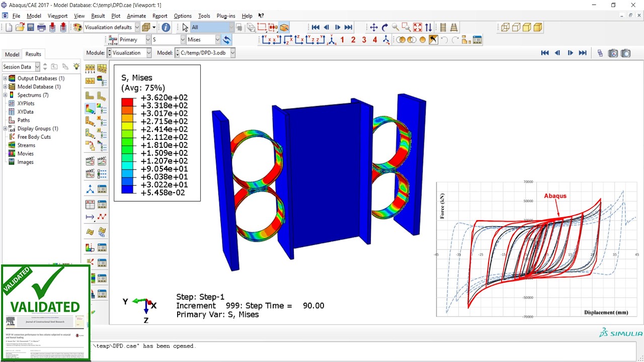
Task: Toggle perspective view railroad icon
Action: coord(454,27)
